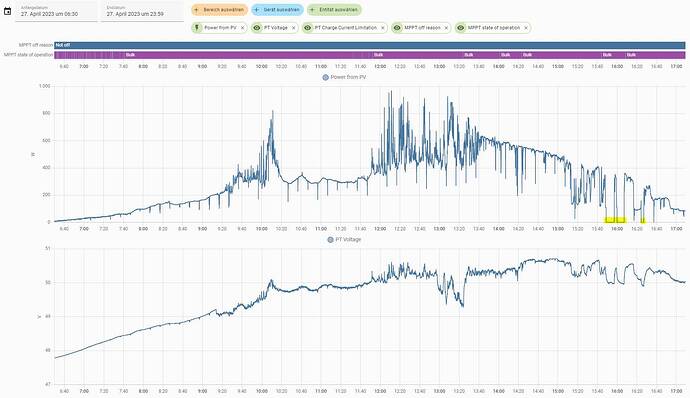
Task: Open the calendar date picker icon
Action: point(7,11)
